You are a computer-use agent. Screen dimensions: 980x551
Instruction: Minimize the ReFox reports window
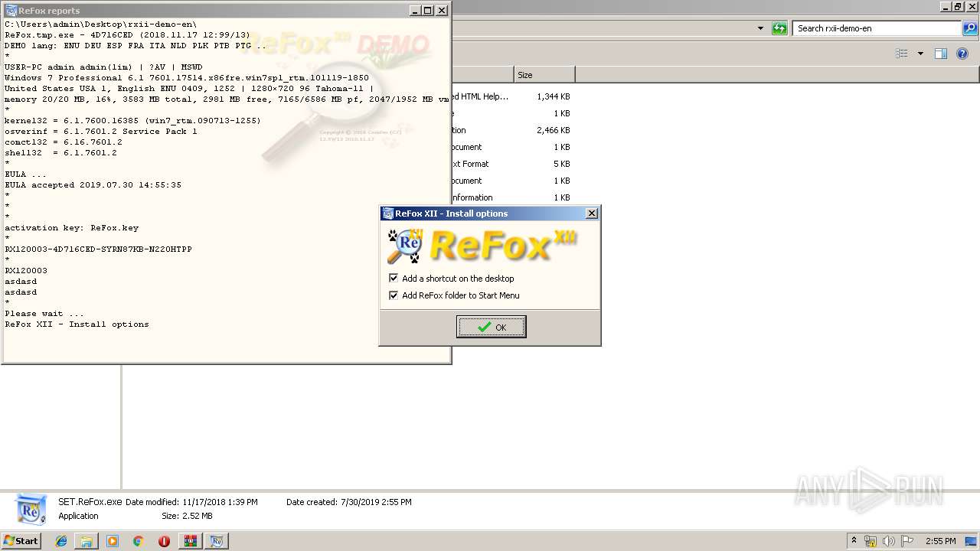click(415, 11)
